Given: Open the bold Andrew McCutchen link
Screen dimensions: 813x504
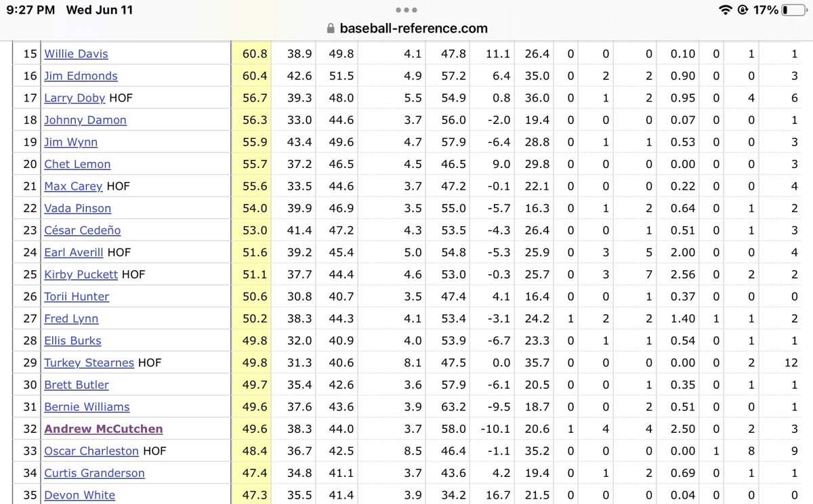Looking at the screenshot, I should click(104, 429).
